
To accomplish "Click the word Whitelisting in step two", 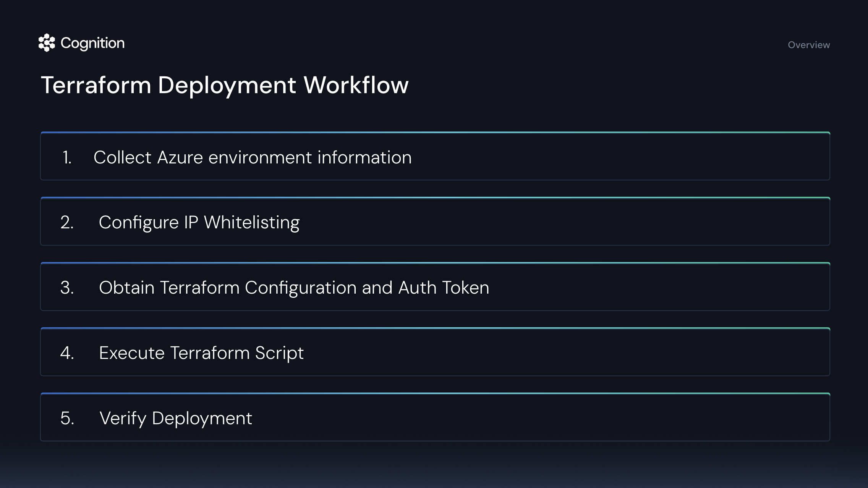I will pos(251,223).
